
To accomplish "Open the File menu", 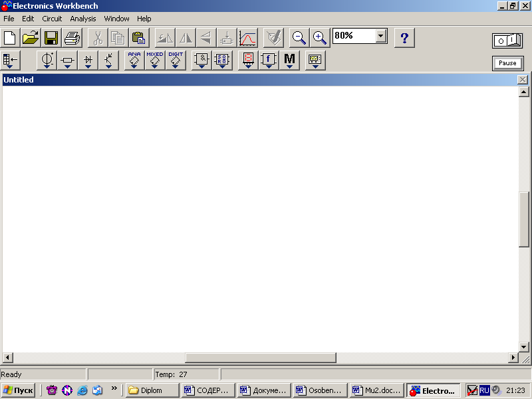I will click(9, 19).
